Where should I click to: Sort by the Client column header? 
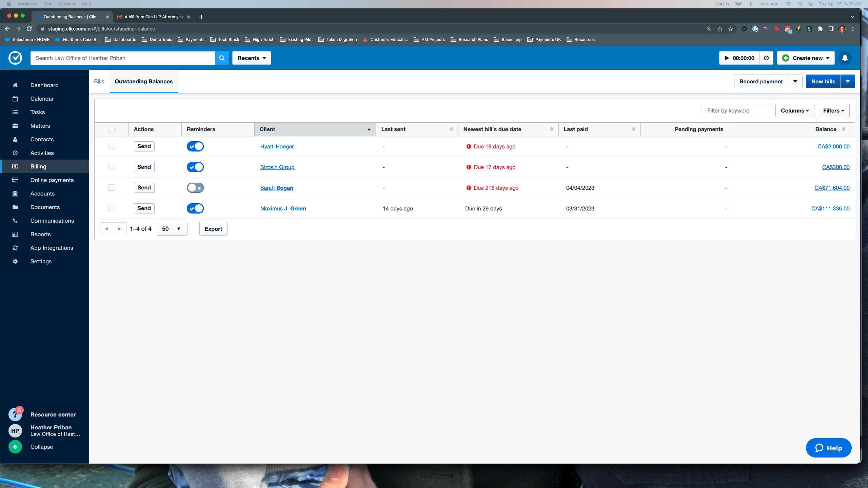315,129
